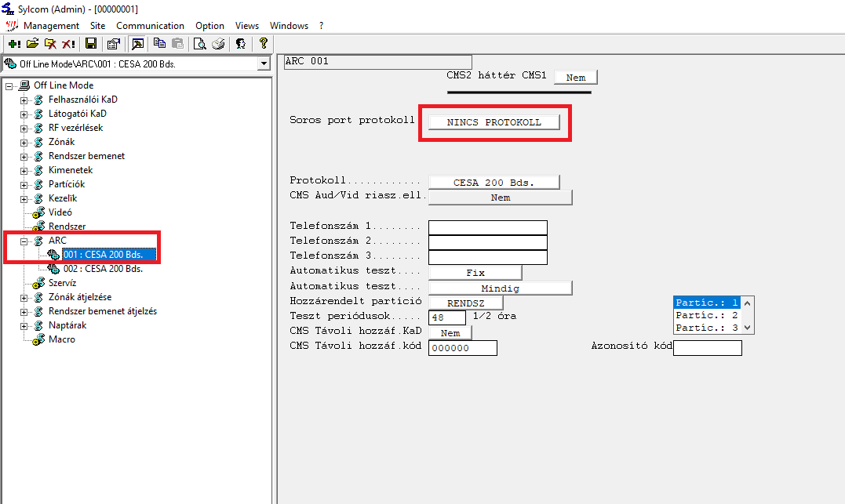Screen dimensions: 845x504
Task: Toggle CMS Aud/Vid riasz.ell Nem value
Action: 500,198
